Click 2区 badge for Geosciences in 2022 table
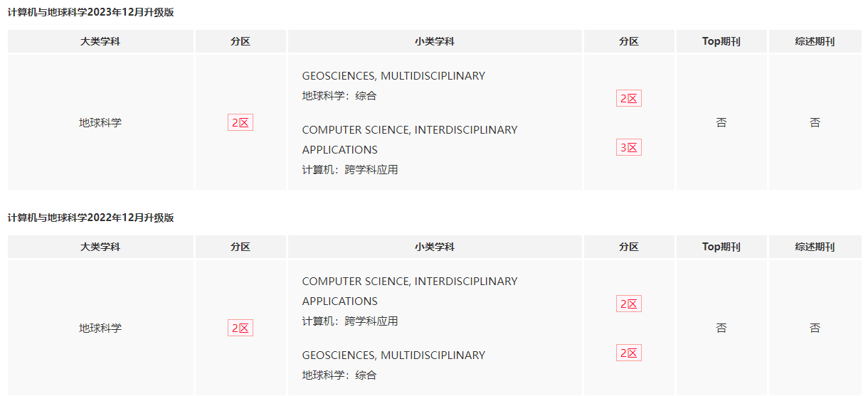The width and height of the screenshot is (868, 396). pos(629,353)
